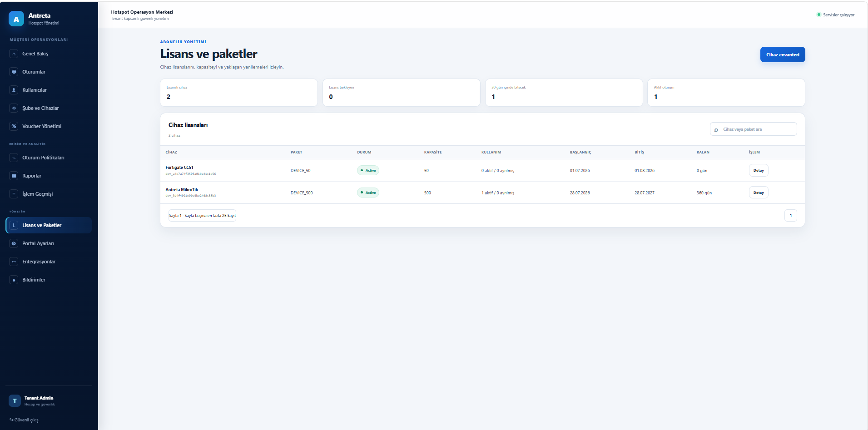Click Güvenli çıkış logout link
The width and height of the screenshot is (868, 430).
24,420
